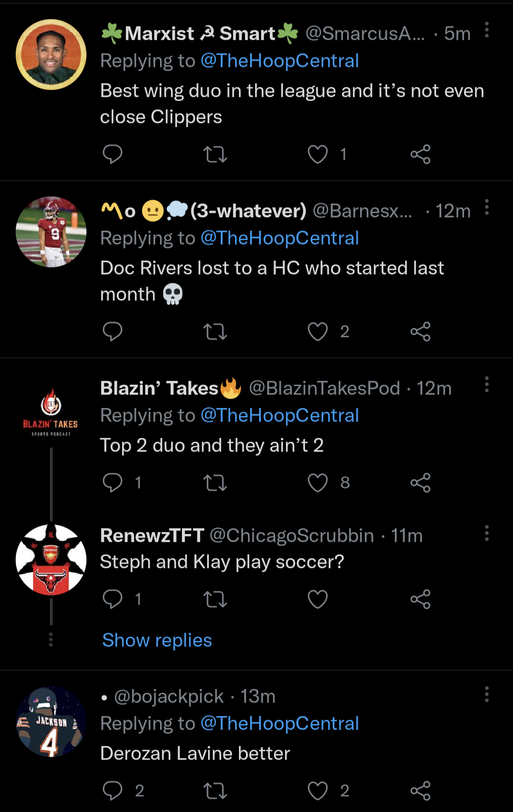Expand thread with Show replies
This screenshot has height=812, width=513.
point(157,640)
